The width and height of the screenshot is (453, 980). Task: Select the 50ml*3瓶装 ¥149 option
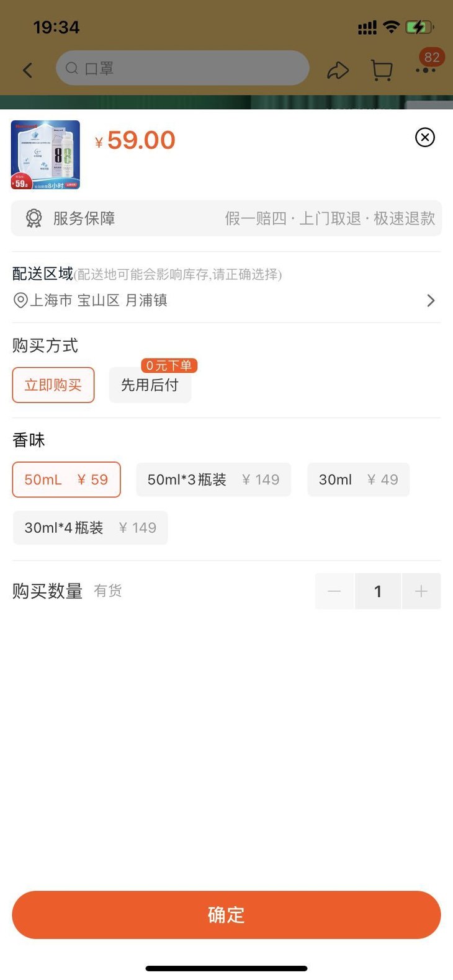[213, 479]
